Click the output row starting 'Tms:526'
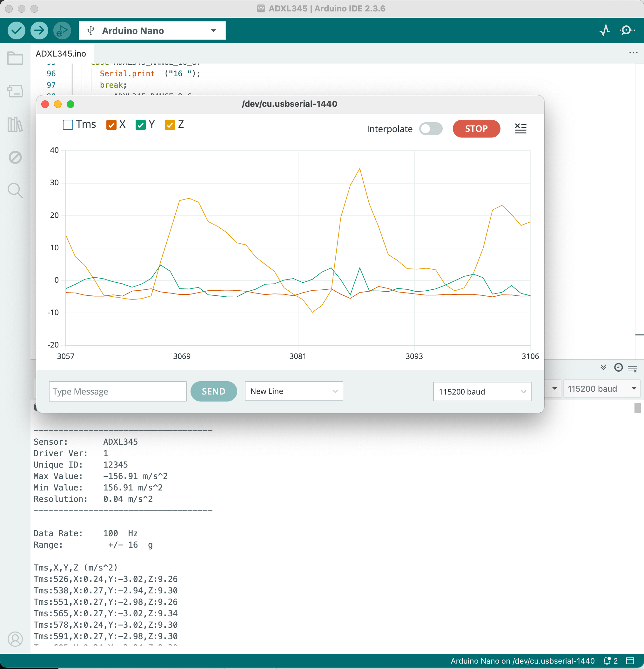Screen dimensions: 644x669 pos(105,579)
